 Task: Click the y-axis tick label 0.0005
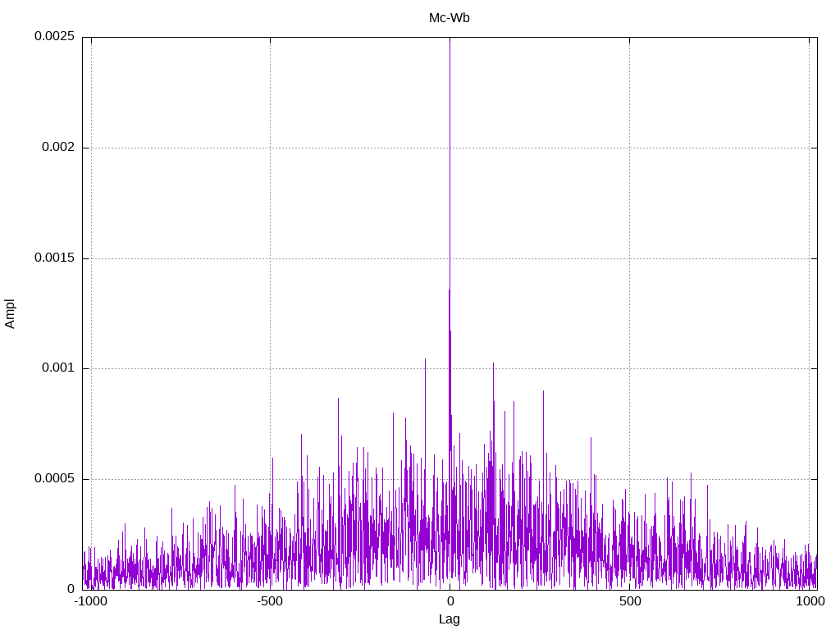(55, 478)
